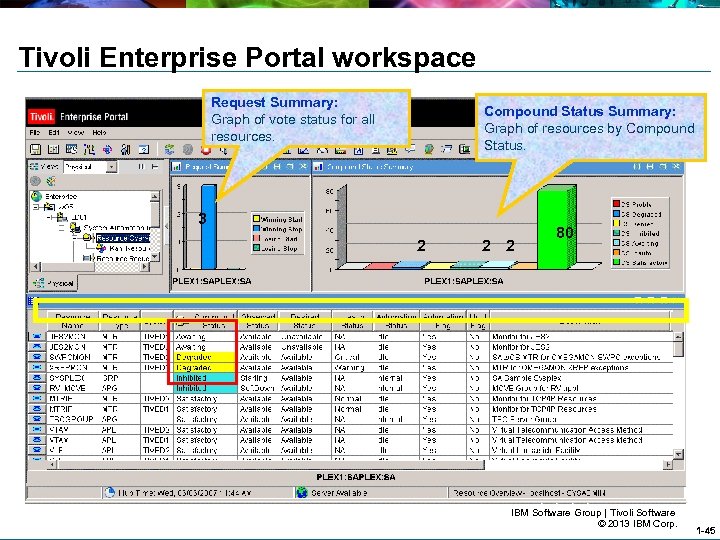Click the Tivoli logo in the portal banner
This screenshot has width=720, height=540.
coord(42,117)
